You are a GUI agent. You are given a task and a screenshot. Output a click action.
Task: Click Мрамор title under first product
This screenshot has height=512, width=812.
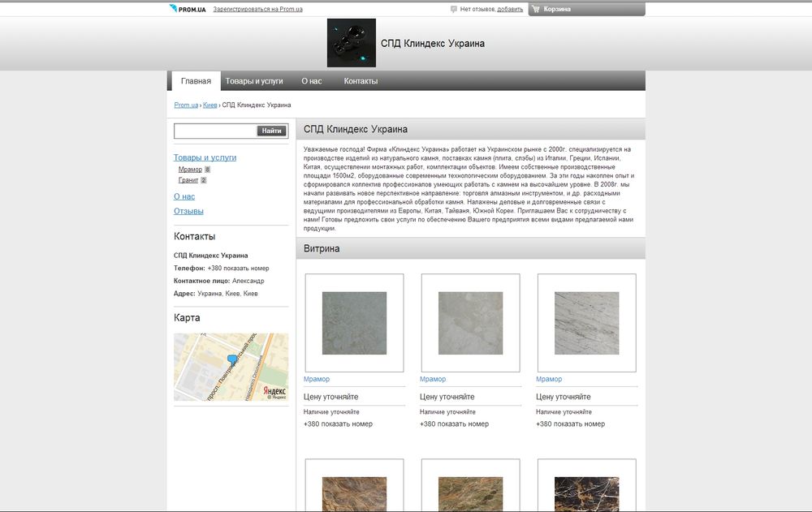click(x=317, y=379)
